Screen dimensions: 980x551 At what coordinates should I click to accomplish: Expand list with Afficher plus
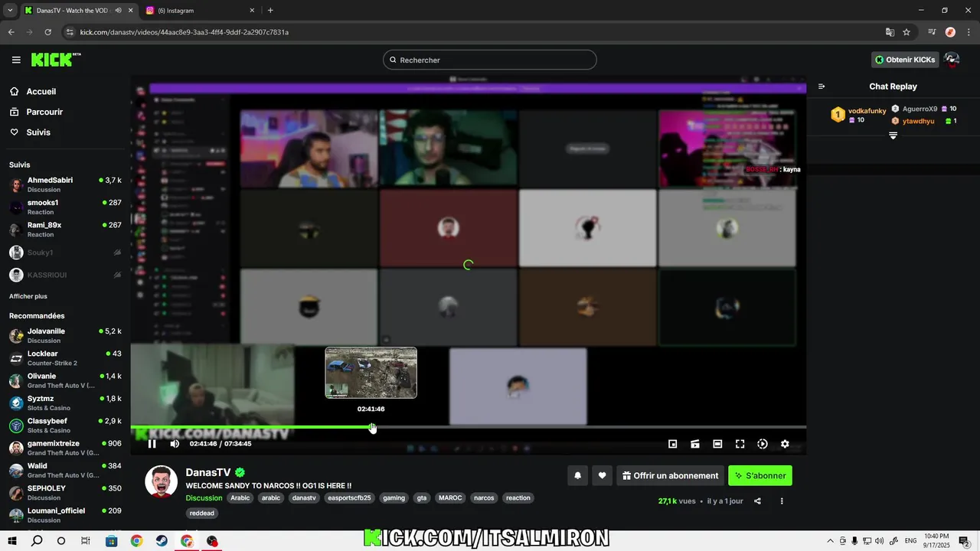(28, 296)
